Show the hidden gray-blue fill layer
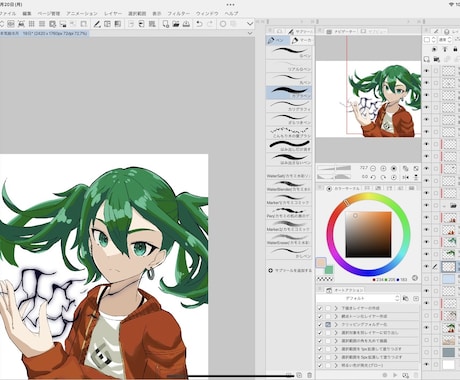Screen dimensions: 460x380 point(426,352)
